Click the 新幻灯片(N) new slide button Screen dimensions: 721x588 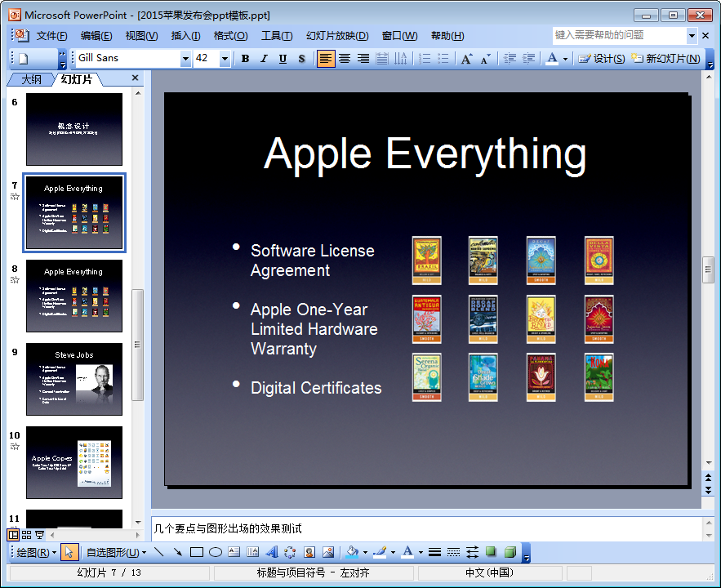pyautogui.click(x=665, y=58)
